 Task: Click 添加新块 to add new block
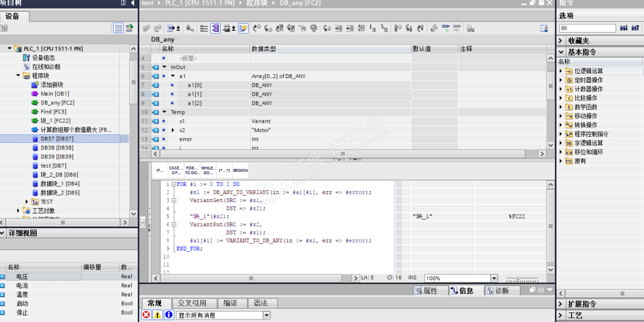click(52, 84)
